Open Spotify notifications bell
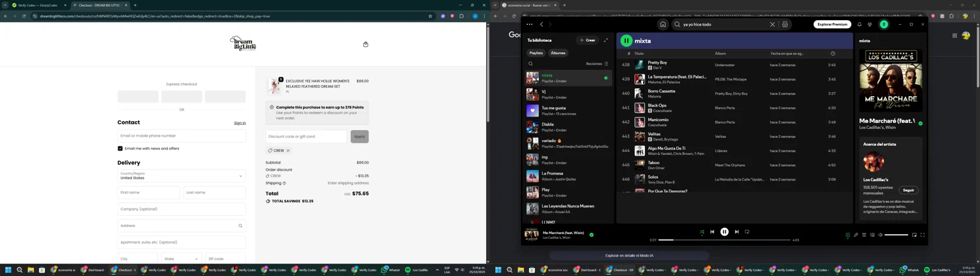Image resolution: width=980 pixels, height=276 pixels. (859, 24)
